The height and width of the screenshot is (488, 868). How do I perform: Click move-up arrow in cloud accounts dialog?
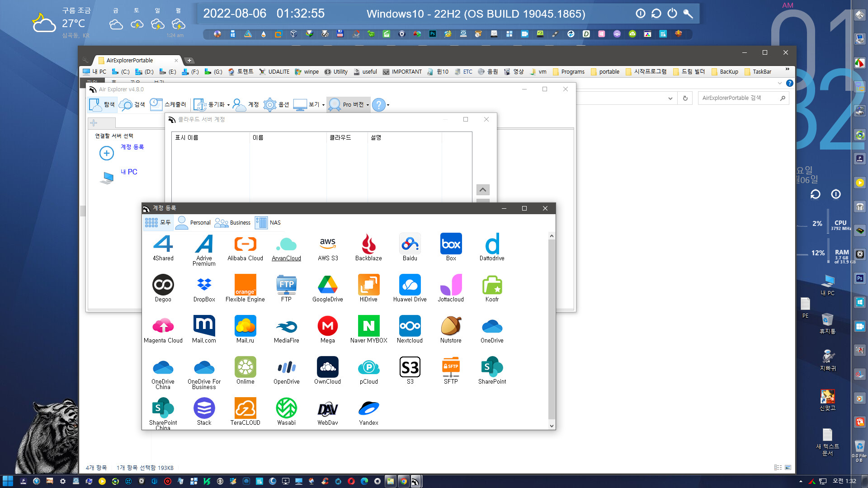point(483,190)
